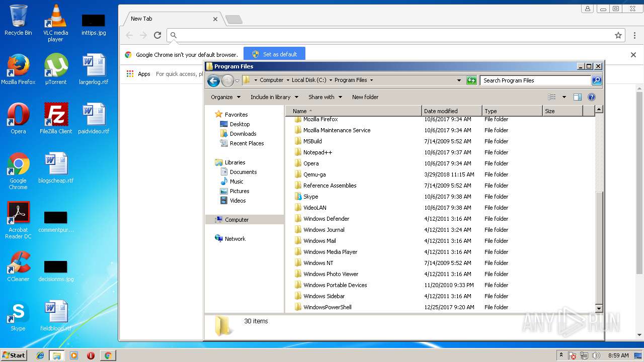
Task: Click file list vertical scrollbar thumb
Action: tap(599, 247)
